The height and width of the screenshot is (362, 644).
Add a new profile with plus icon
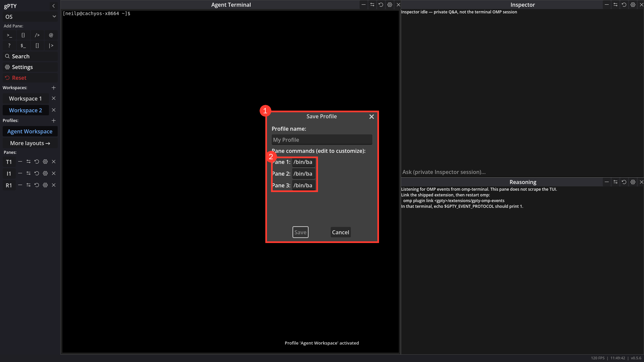click(x=54, y=121)
